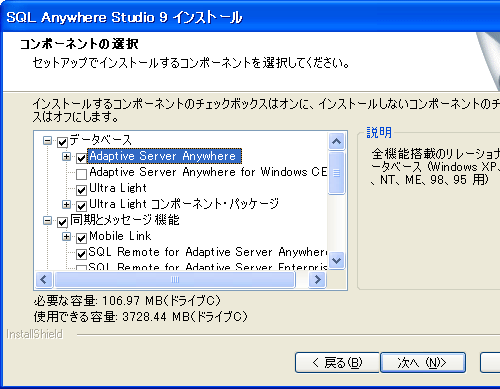Select the Ultra Light tree item

118,188
